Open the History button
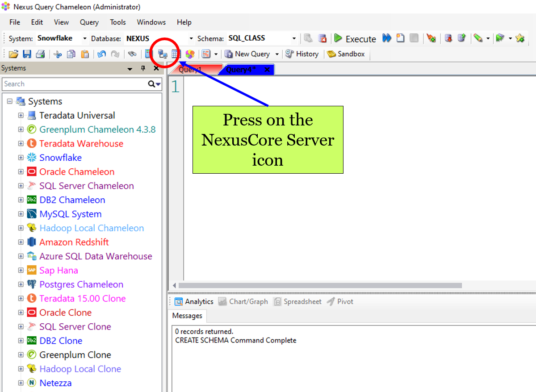The image size is (536, 392). click(x=302, y=54)
